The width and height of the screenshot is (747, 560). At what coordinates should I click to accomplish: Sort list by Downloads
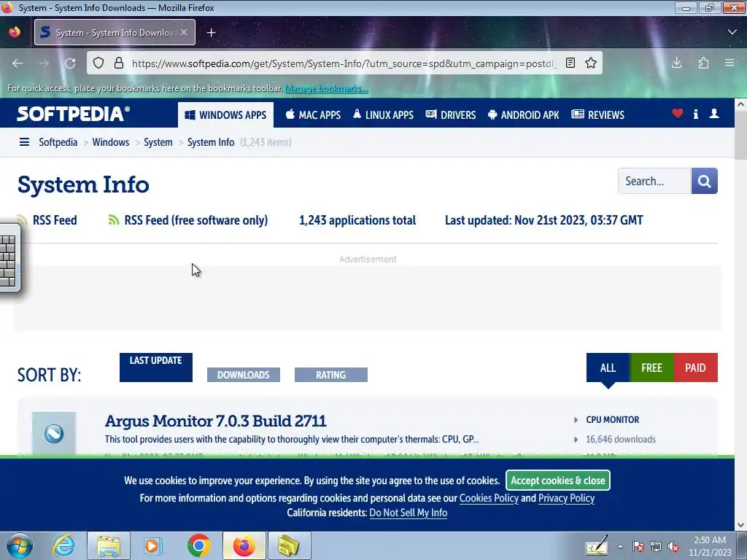pos(244,375)
